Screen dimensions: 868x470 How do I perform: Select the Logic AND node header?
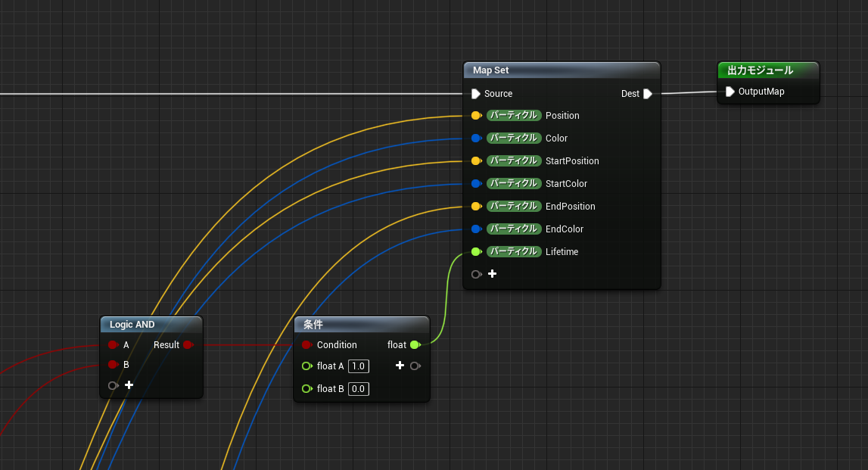[x=151, y=325]
